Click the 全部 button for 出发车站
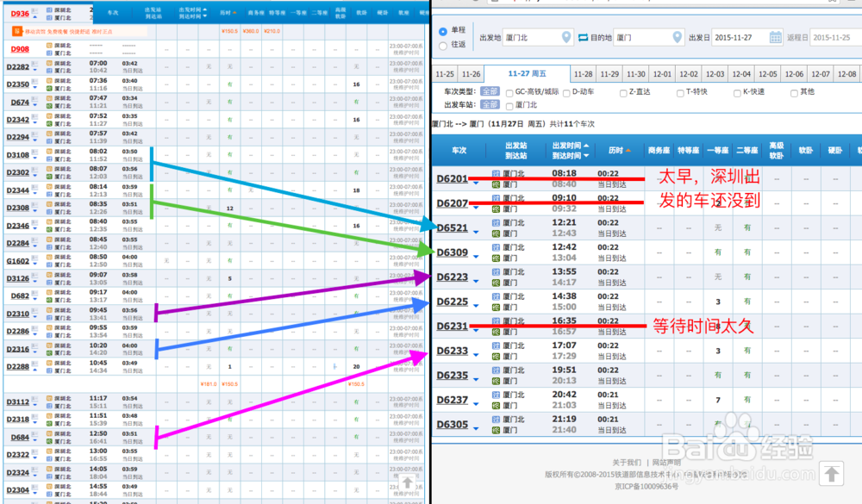Screen dimensions: 862x504 490,104
